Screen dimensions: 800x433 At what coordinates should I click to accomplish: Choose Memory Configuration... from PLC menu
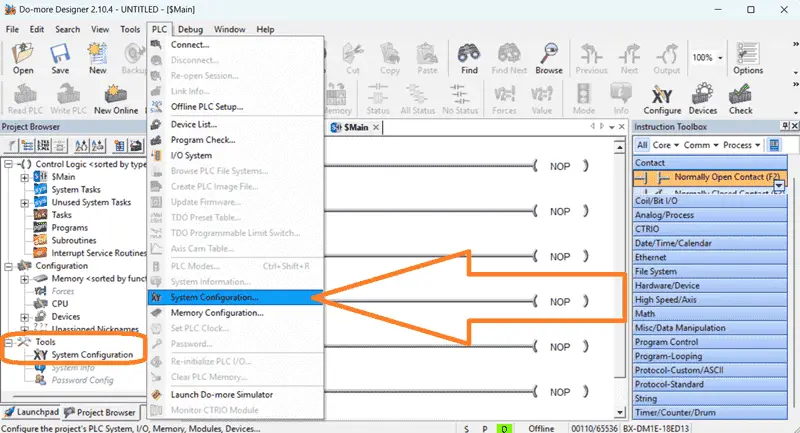click(235, 313)
